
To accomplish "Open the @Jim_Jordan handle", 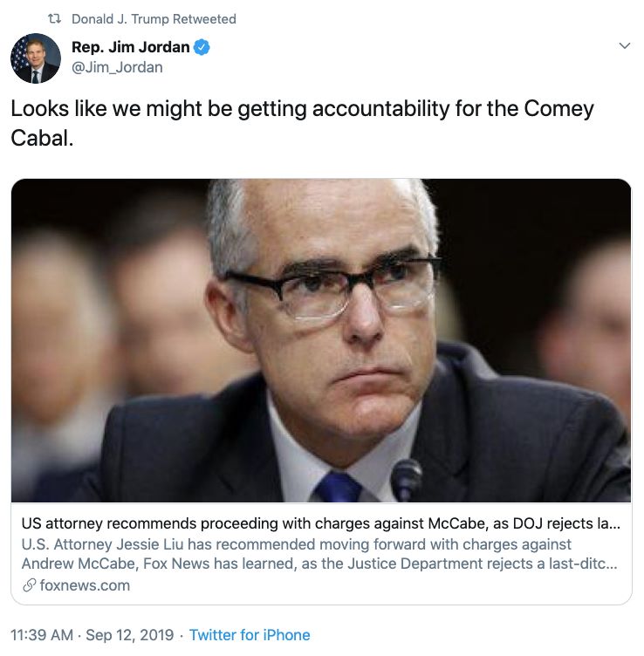I will (117, 67).
